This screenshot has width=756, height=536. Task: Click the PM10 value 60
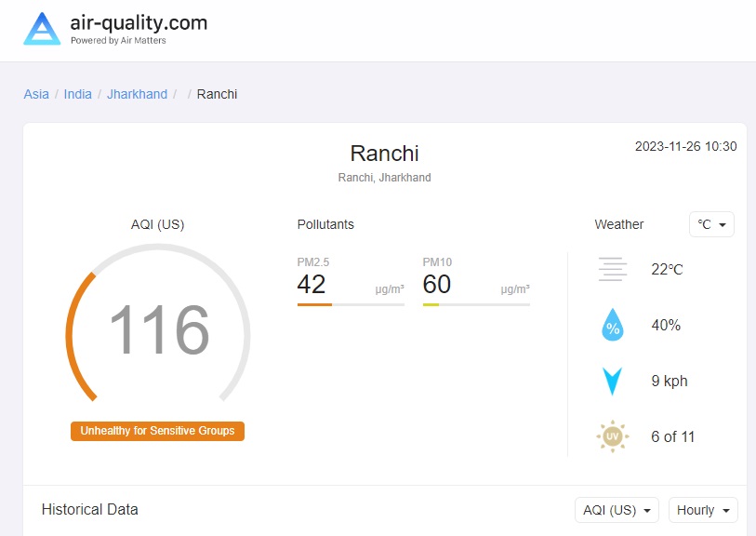coord(437,284)
